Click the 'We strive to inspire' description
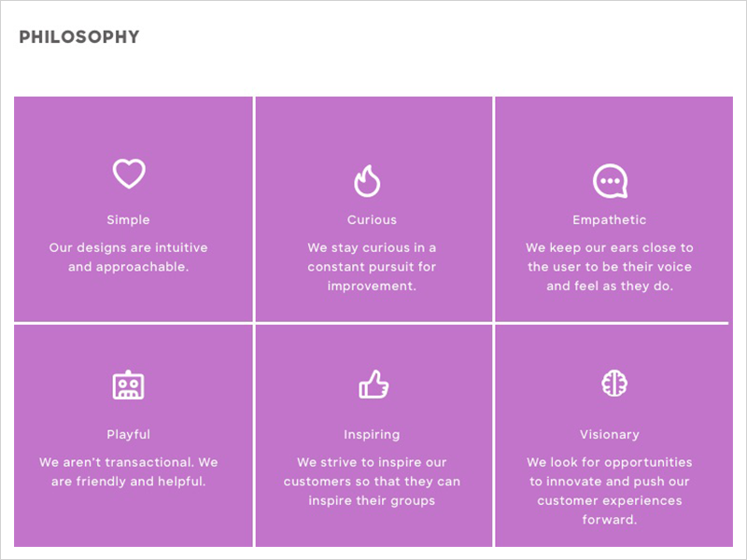Screen dimensions: 747x560 (x=372, y=481)
